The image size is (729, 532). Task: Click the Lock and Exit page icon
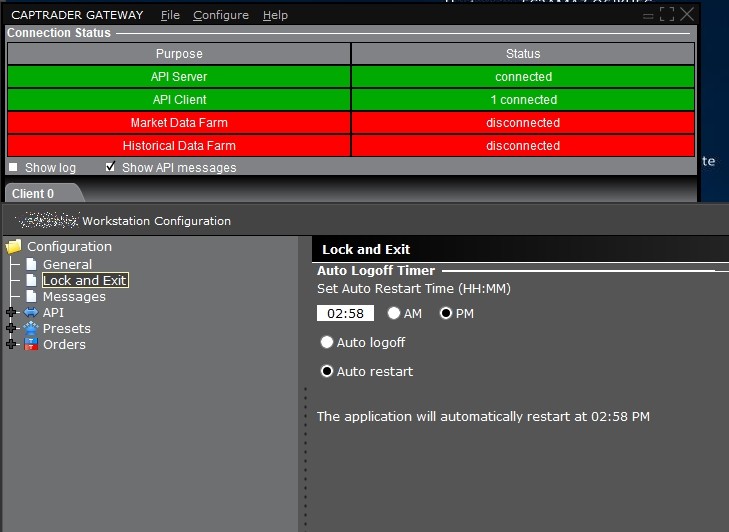[31, 280]
